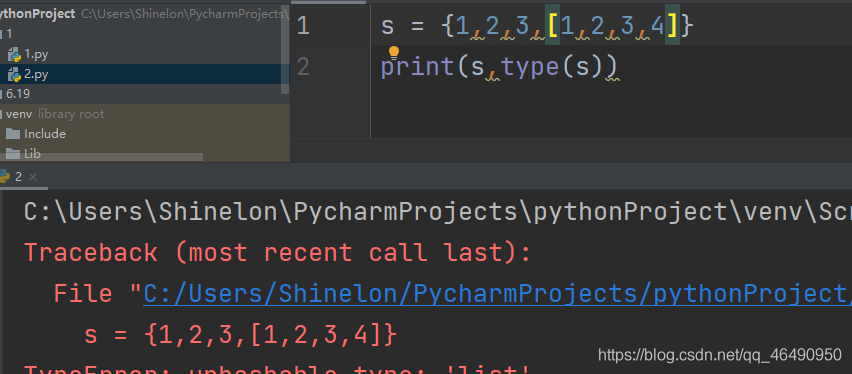Click the Lib folder icon
The height and width of the screenshot is (374, 852).
[x=13, y=154]
